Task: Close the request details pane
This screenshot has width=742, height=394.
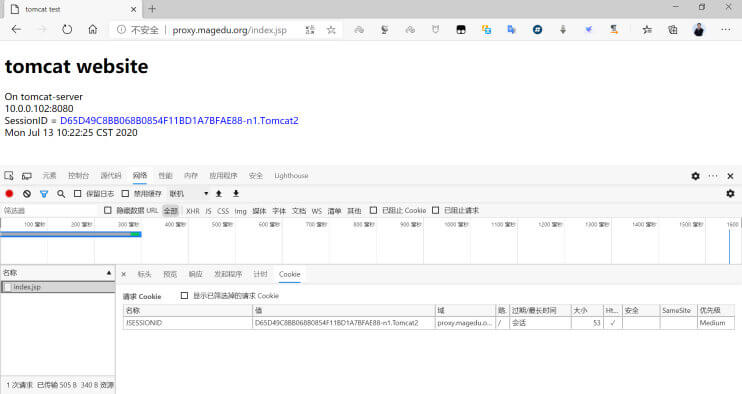Action: [124, 274]
